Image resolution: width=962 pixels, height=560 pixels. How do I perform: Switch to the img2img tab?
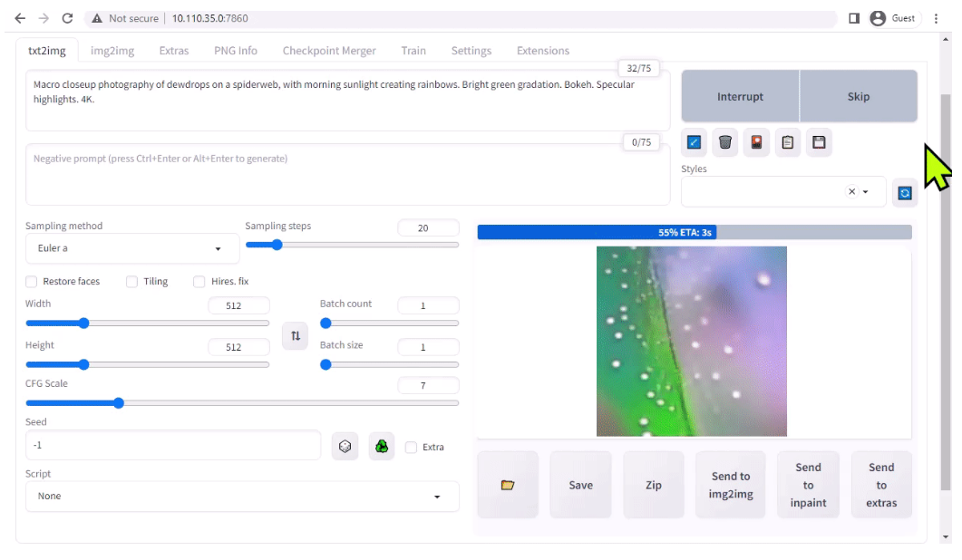tap(112, 51)
